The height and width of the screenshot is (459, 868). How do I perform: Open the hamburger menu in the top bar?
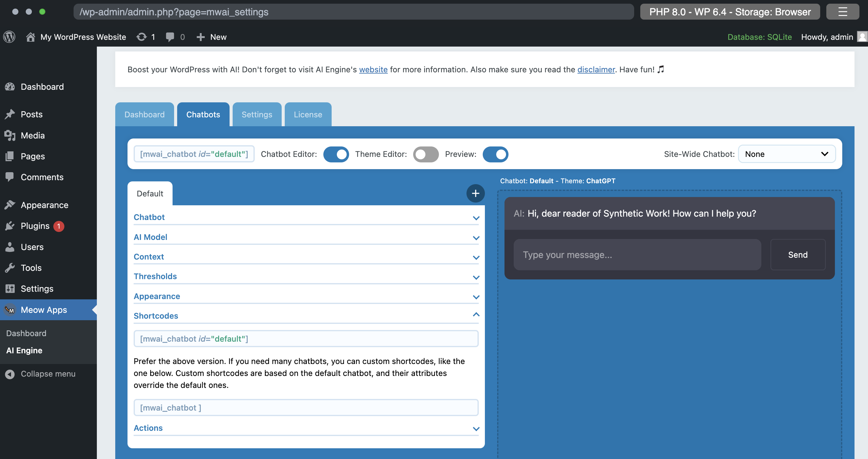pyautogui.click(x=842, y=12)
